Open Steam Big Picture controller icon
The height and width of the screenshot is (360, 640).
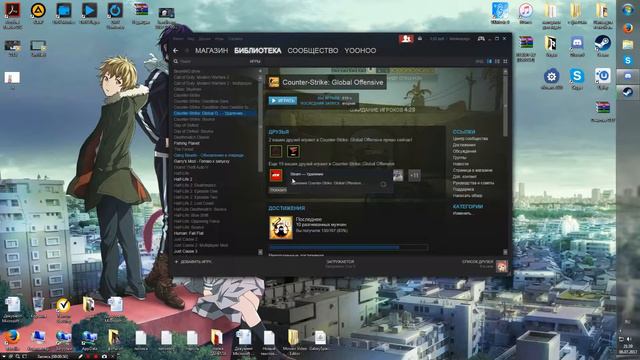coord(481,38)
